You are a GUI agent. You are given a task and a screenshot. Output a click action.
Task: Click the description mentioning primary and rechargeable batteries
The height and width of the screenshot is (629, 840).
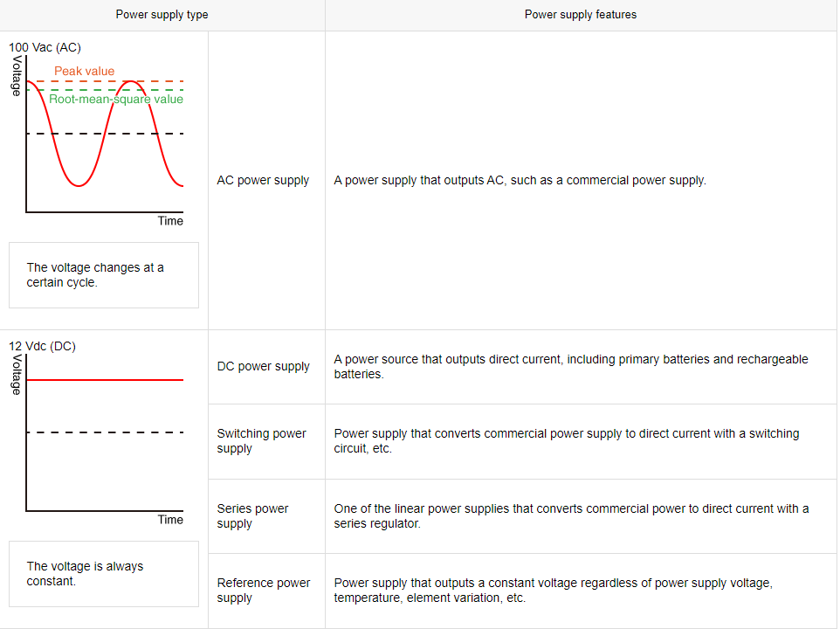tap(571, 366)
